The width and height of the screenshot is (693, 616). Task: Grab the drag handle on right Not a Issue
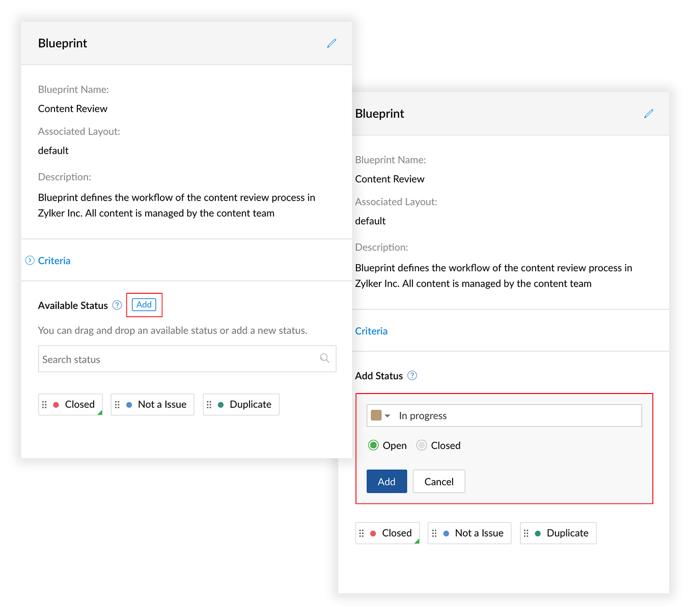(x=434, y=534)
